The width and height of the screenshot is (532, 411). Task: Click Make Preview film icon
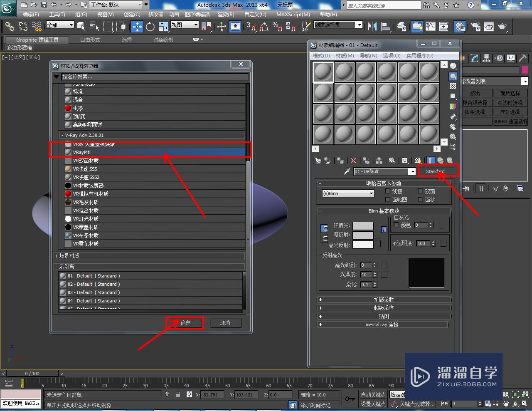click(x=453, y=117)
